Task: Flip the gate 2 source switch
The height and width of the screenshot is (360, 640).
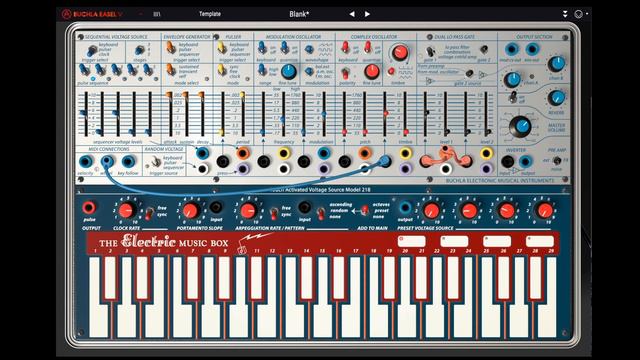Action: (469, 73)
